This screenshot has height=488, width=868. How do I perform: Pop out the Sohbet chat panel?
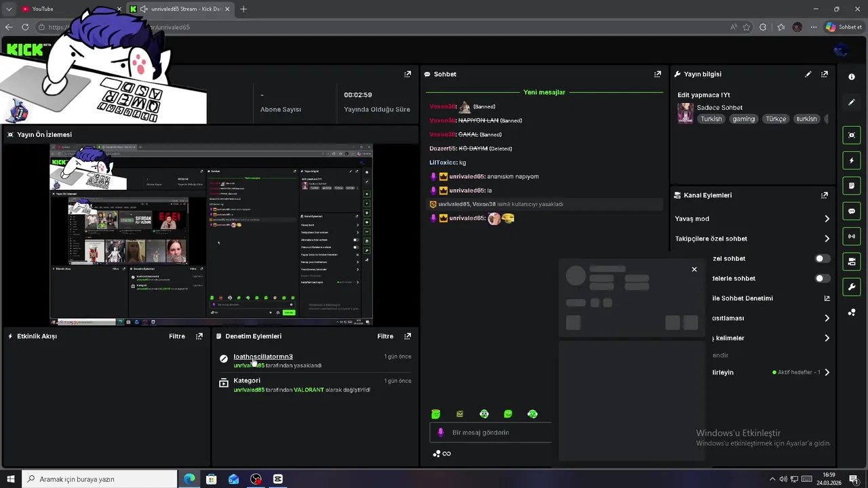657,74
